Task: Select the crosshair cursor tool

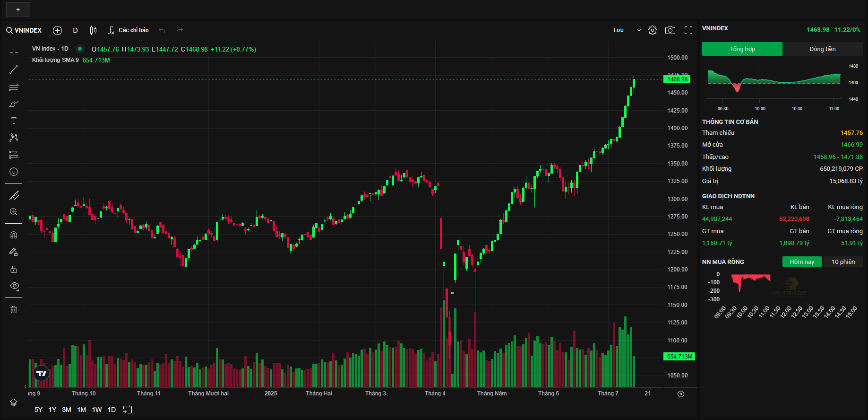Action: tap(14, 52)
